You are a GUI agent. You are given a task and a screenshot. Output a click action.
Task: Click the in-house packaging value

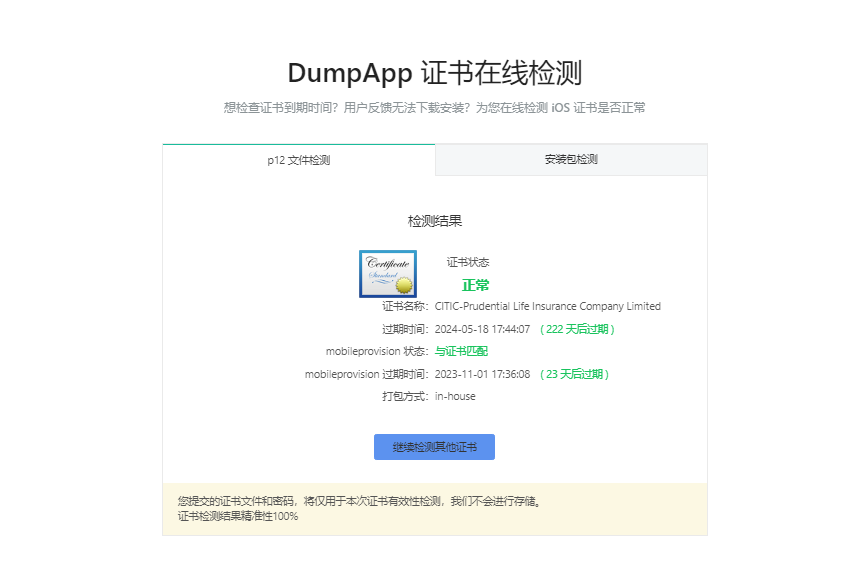455,396
